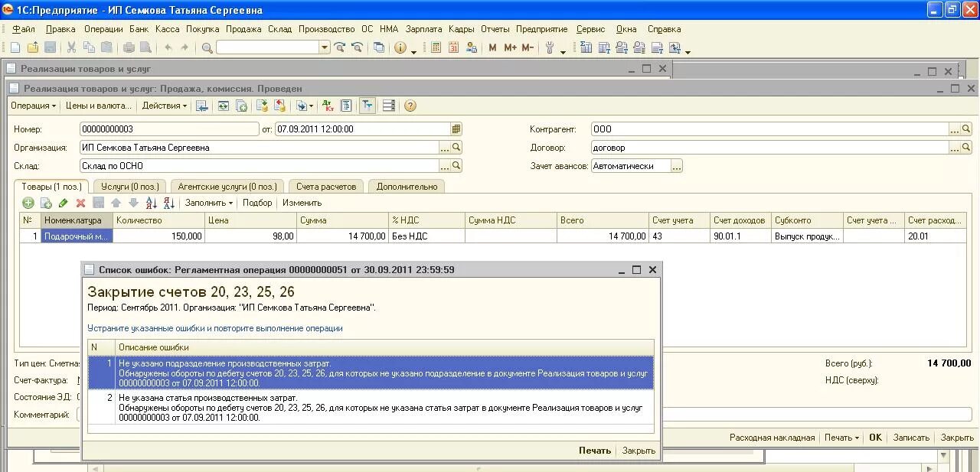
Task: Switch to the Счета расчетов tab
Action: point(326,187)
